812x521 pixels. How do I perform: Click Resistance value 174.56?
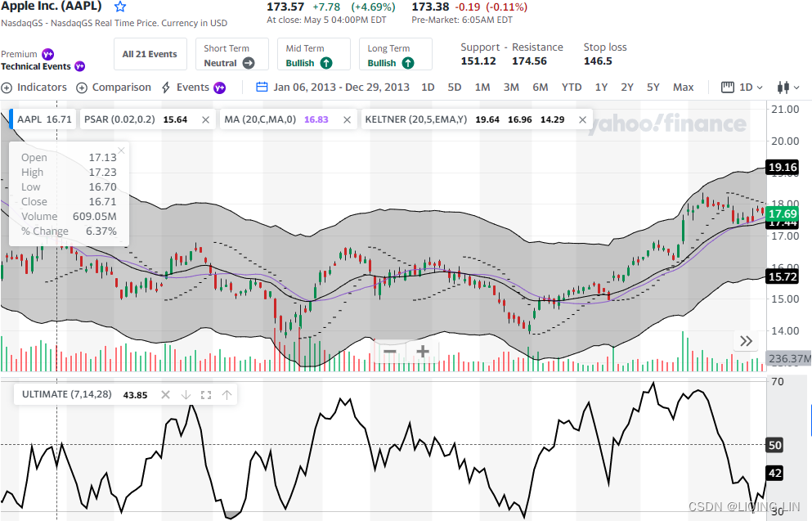[x=529, y=61]
